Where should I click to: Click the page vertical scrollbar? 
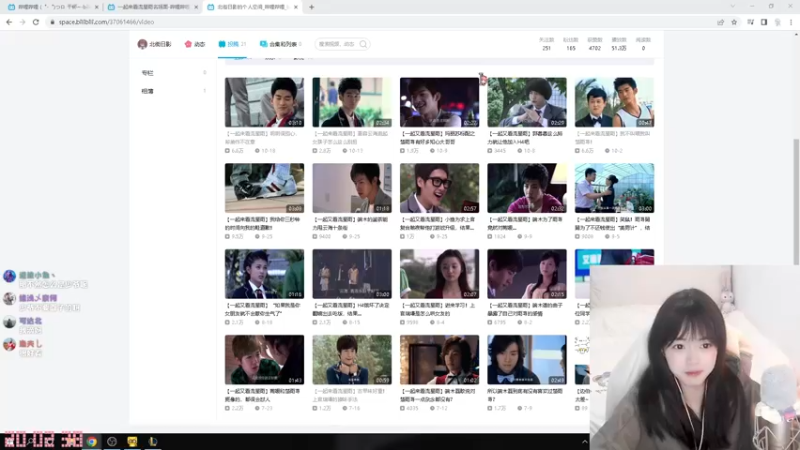coord(796,202)
